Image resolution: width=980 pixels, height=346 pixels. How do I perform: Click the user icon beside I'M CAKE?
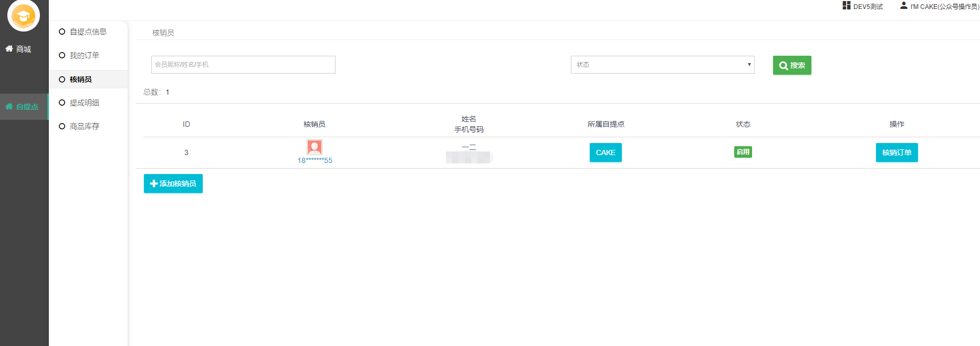tap(903, 6)
